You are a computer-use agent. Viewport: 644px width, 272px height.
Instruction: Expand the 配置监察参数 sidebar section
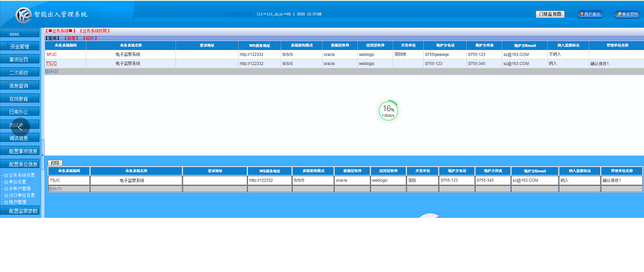pos(23,211)
